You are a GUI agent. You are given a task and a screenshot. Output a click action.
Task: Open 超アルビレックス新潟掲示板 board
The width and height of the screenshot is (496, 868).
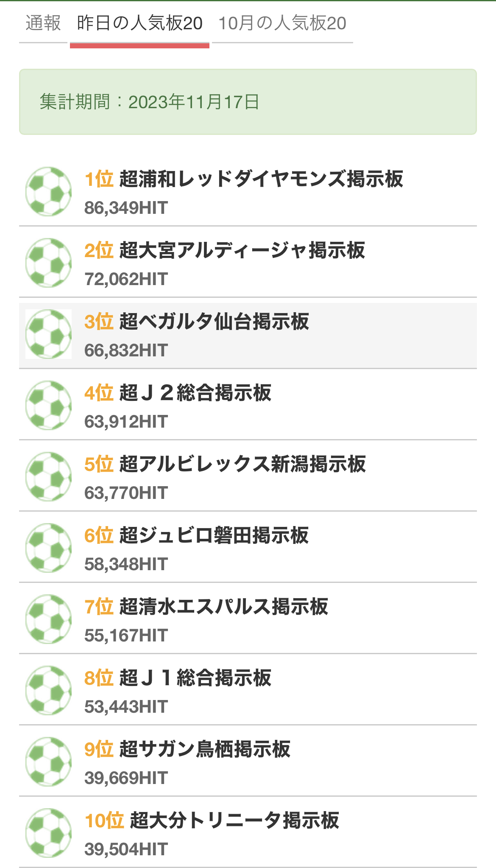(x=242, y=464)
